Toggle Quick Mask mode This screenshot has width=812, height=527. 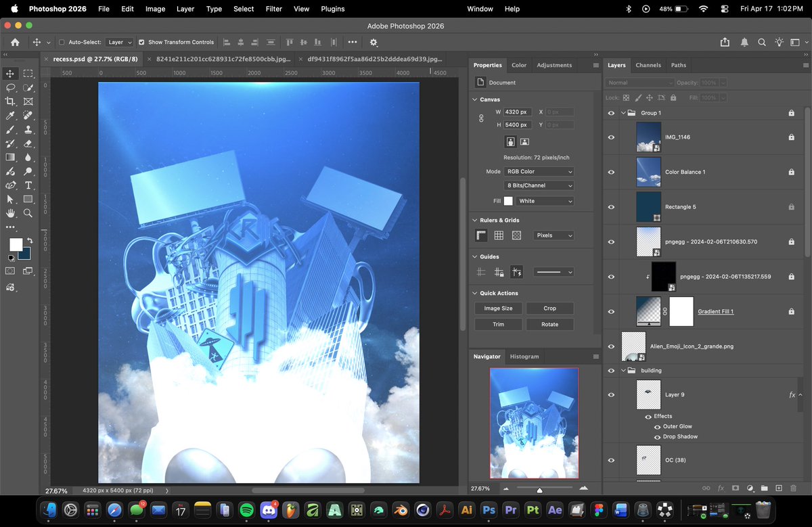point(10,271)
